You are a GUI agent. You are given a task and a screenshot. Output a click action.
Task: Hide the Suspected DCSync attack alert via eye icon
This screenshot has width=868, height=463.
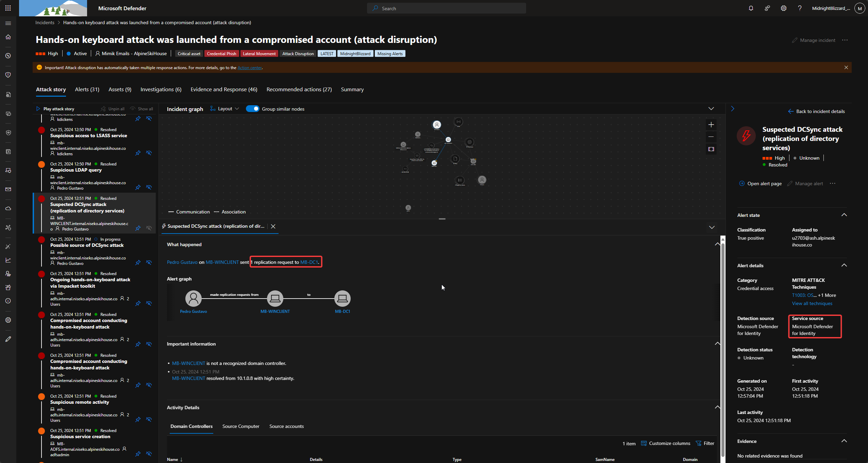[149, 228]
